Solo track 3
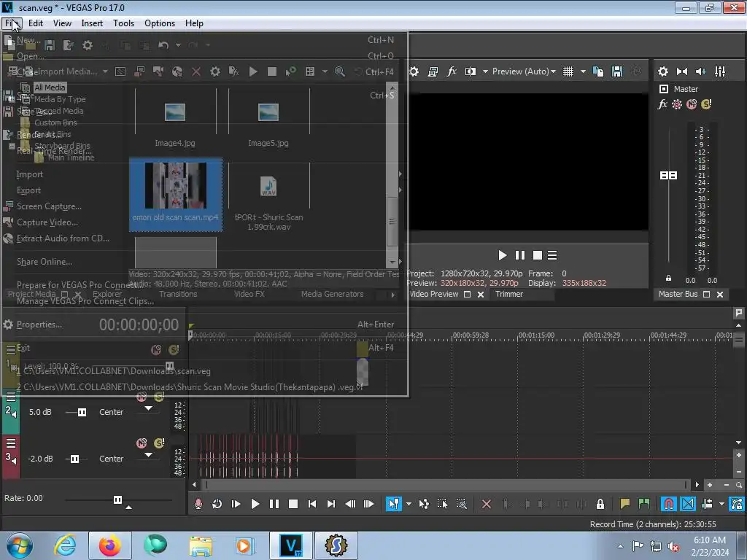The image size is (747, 560). pos(159,443)
